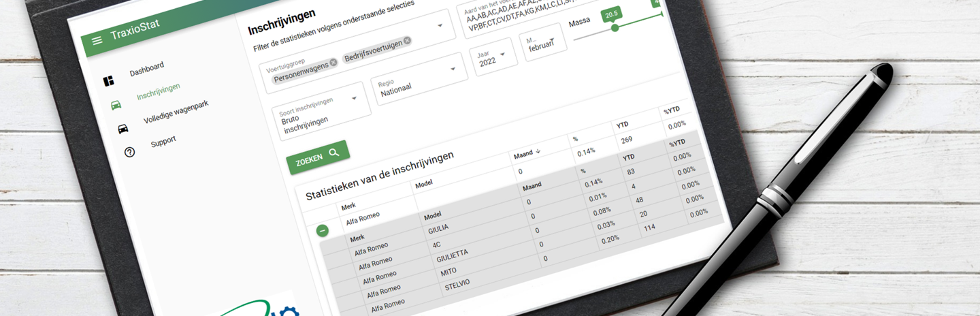Click the down arrow sort icon next to Maand

(538, 153)
